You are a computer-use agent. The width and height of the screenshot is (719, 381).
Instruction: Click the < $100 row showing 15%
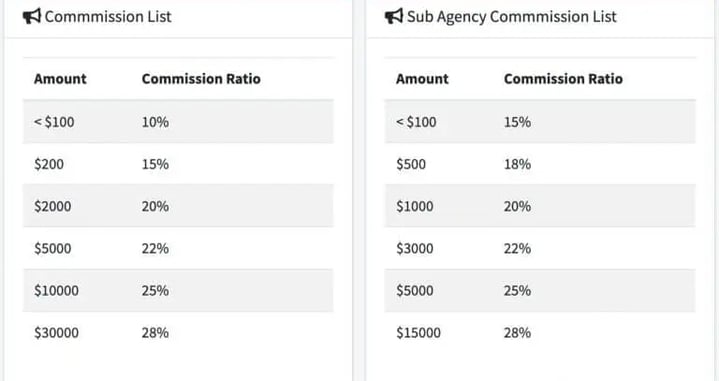coord(540,122)
